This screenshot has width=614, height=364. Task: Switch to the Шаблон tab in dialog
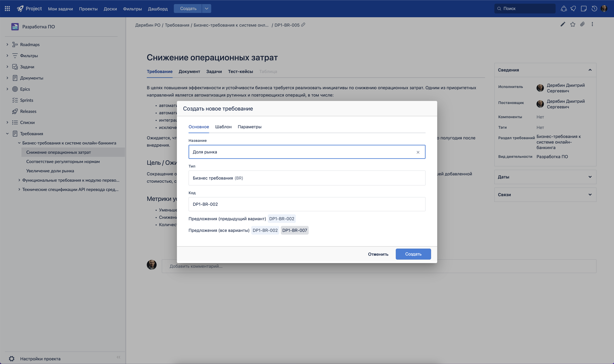(223, 127)
